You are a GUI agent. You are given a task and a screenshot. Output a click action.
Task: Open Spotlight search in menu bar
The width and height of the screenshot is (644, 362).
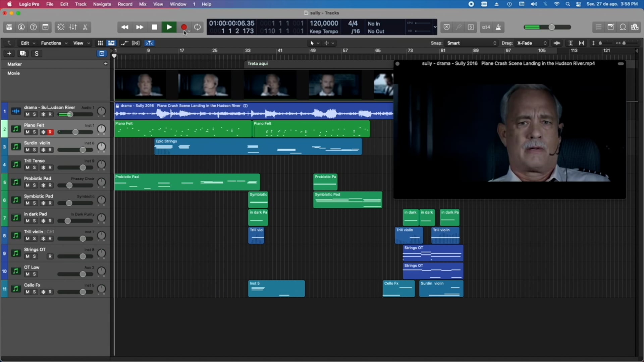[x=568, y=4]
